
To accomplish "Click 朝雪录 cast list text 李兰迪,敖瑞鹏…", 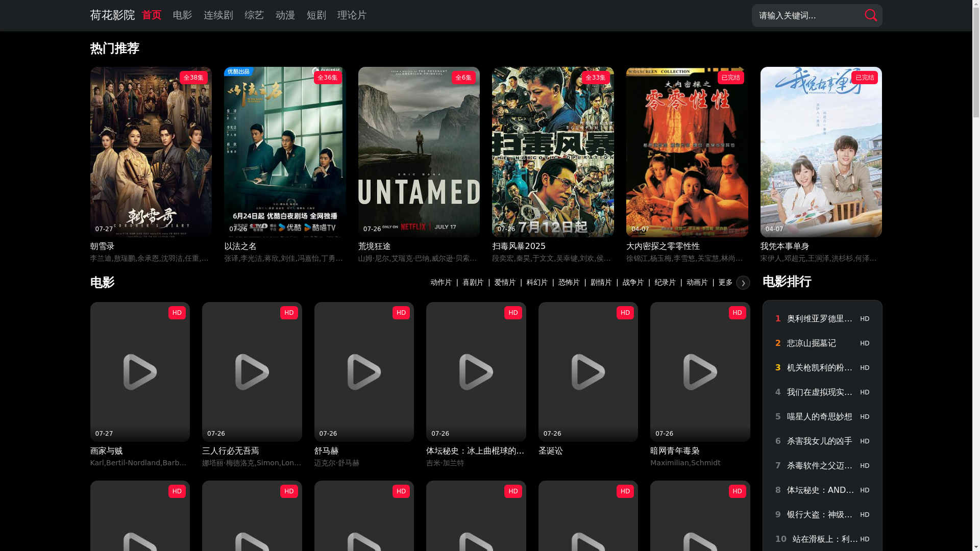I will click(x=150, y=259).
